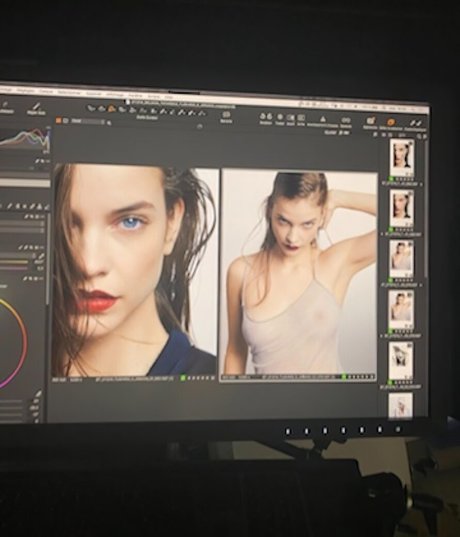The height and width of the screenshot is (537, 460).
Task: Click the copy and apply adjustments arrows icon
Action: [x=414, y=123]
